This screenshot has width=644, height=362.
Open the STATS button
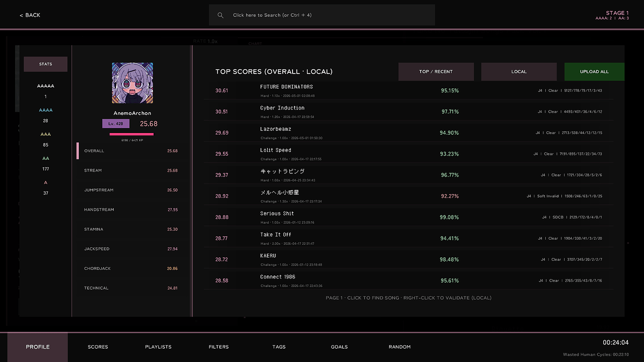click(46, 64)
